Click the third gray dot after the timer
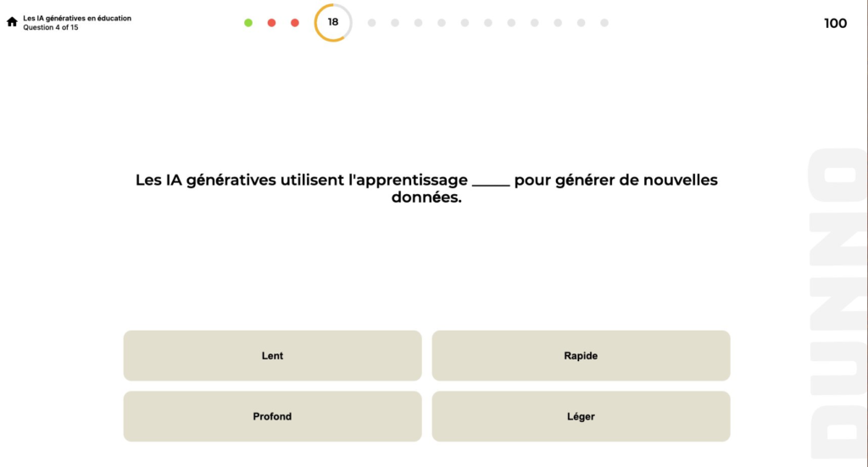The width and height of the screenshot is (868, 467). tap(419, 23)
